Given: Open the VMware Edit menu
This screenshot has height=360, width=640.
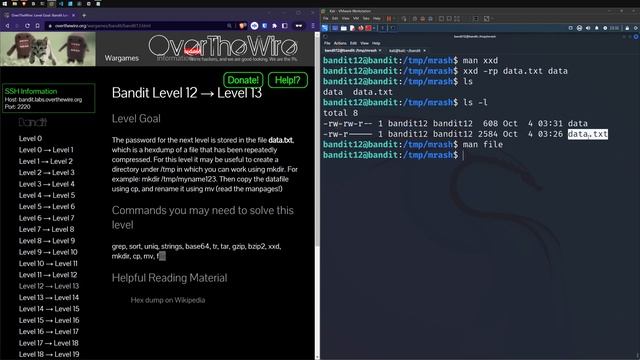Looking at the screenshot, I should click(335, 18).
